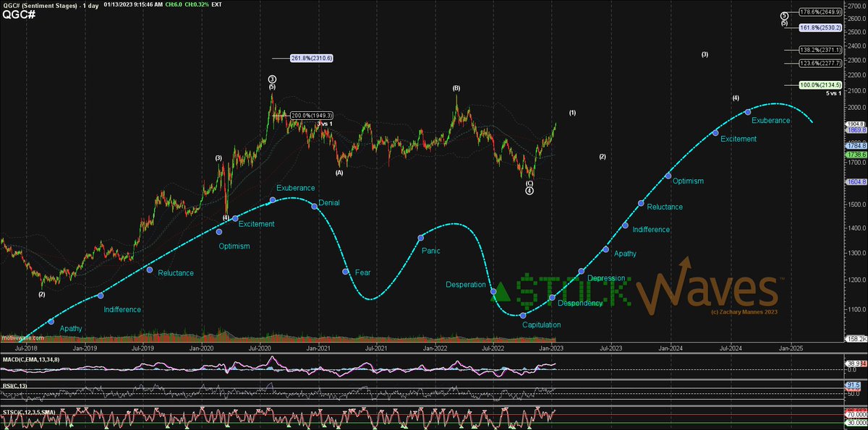Click the green 1738.6 price level label
This screenshot has width=868, height=430.
click(856, 155)
